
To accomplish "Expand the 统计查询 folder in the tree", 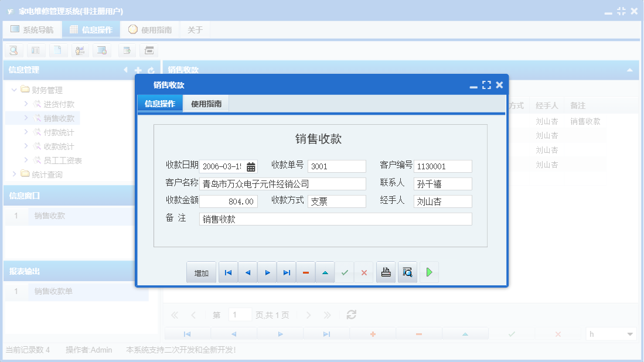I will (15, 174).
